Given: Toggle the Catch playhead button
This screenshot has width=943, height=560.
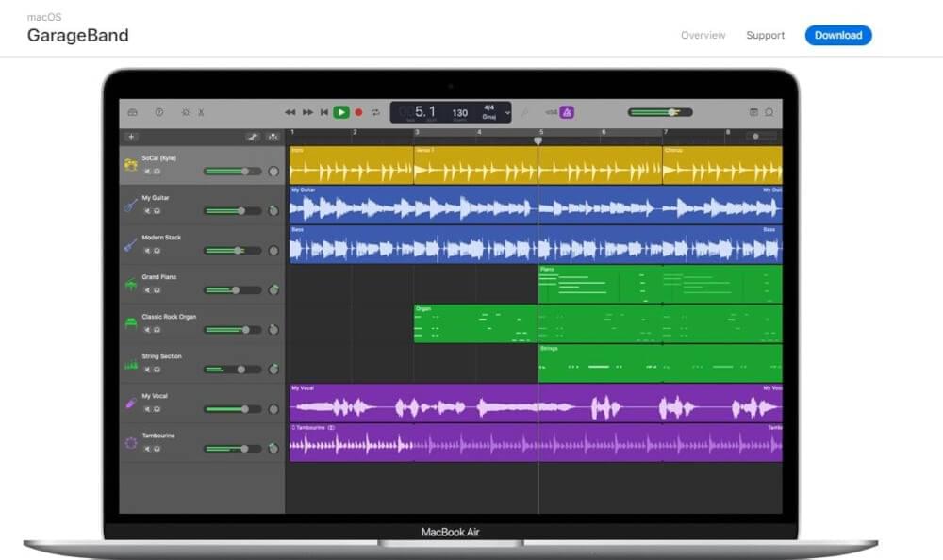Looking at the screenshot, I should point(273,137).
